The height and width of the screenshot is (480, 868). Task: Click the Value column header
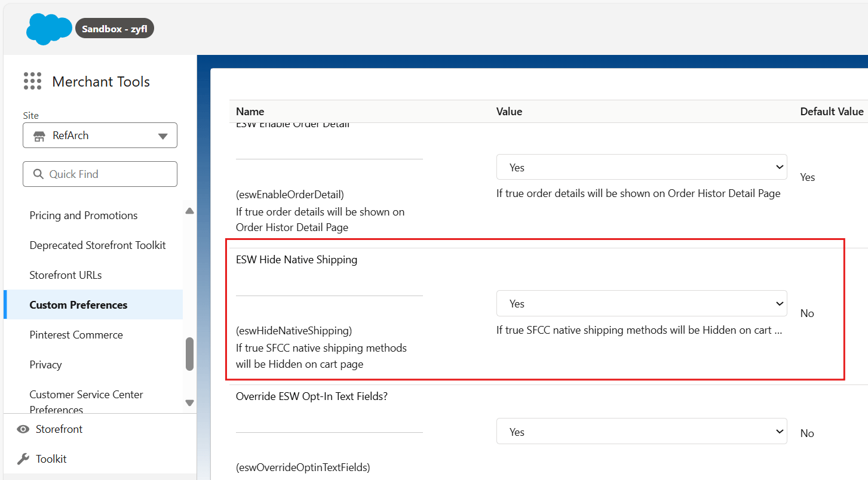point(509,112)
